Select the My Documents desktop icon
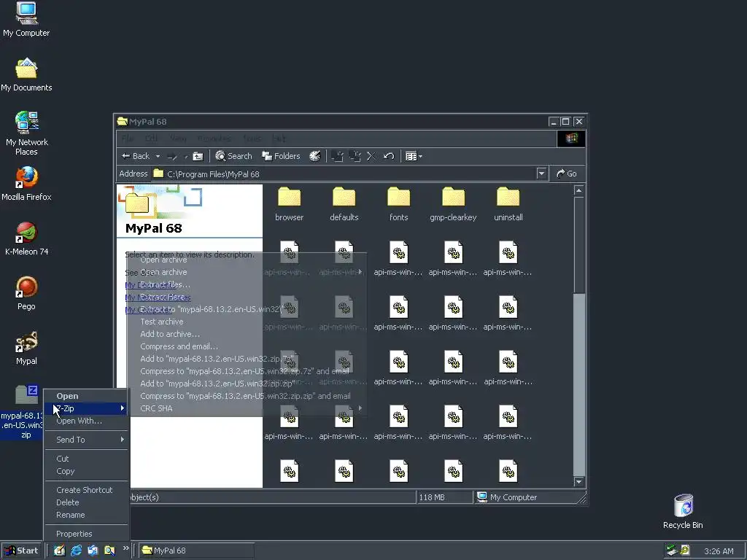This screenshot has width=747, height=560. click(x=26, y=74)
